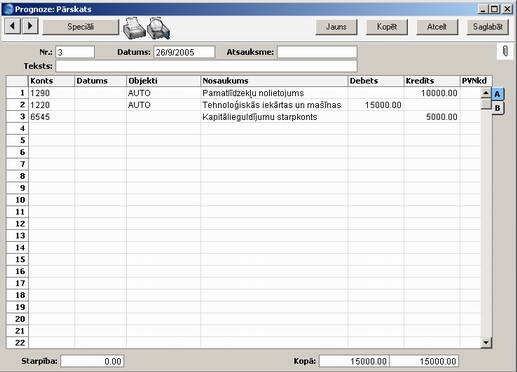Click the table scroll down arrow
The width and height of the screenshot is (517, 372).
click(486, 342)
